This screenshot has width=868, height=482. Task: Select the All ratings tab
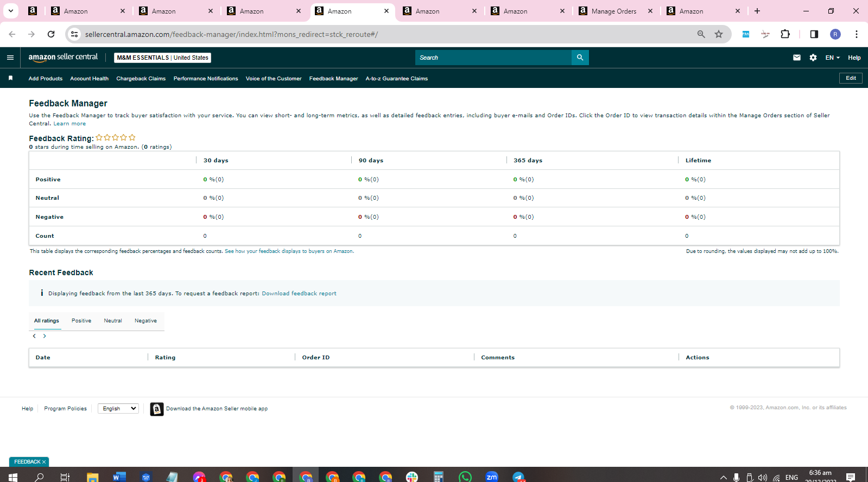[x=47, y=321]
